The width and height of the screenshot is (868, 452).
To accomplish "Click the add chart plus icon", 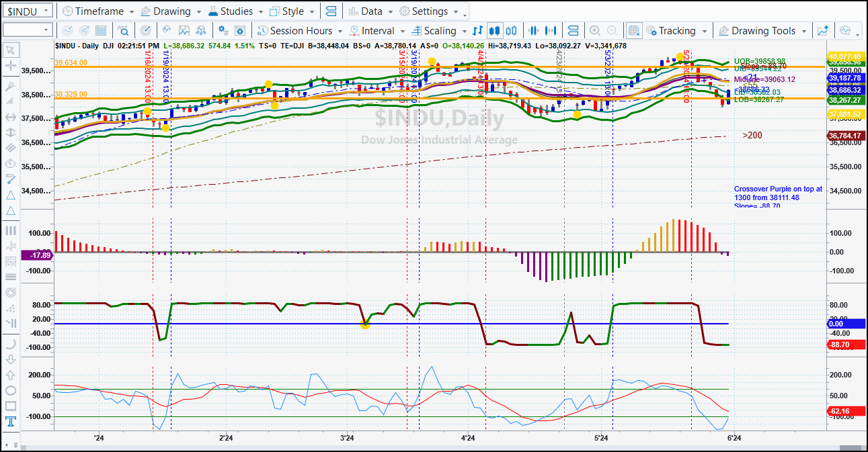I will 823,31.
